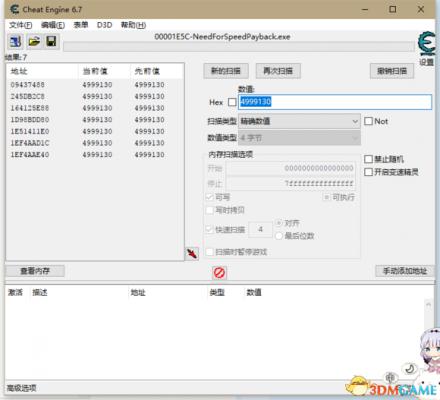This screenshot has height=400, width=440.
Task: Click the 再次扫描 next scan button
Action: (278, 71)
